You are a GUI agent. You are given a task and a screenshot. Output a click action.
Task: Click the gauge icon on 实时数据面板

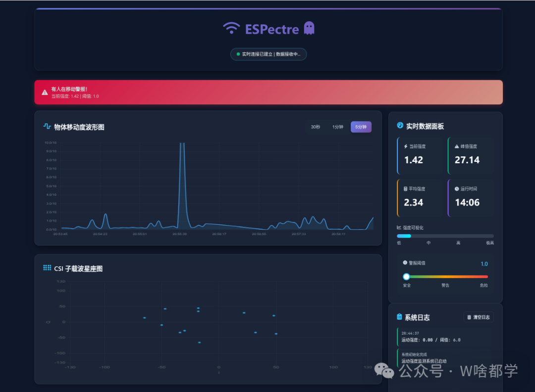[x=400, y=126]
